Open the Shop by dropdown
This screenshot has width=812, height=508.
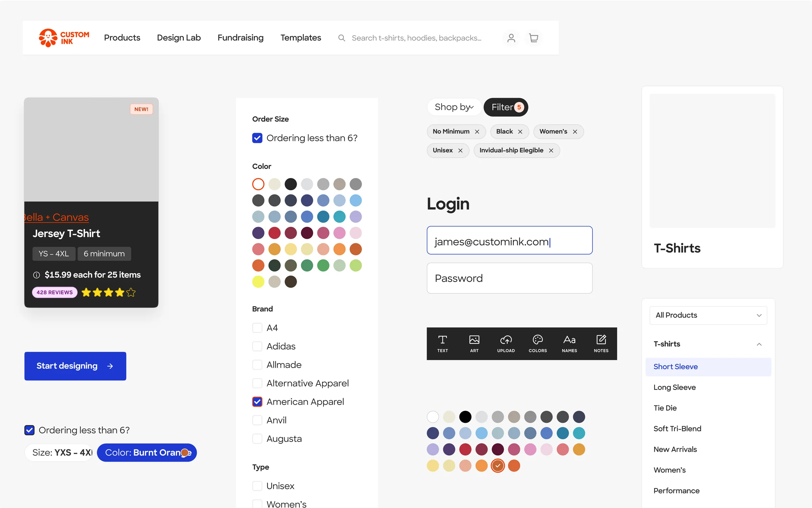[454, 107]
